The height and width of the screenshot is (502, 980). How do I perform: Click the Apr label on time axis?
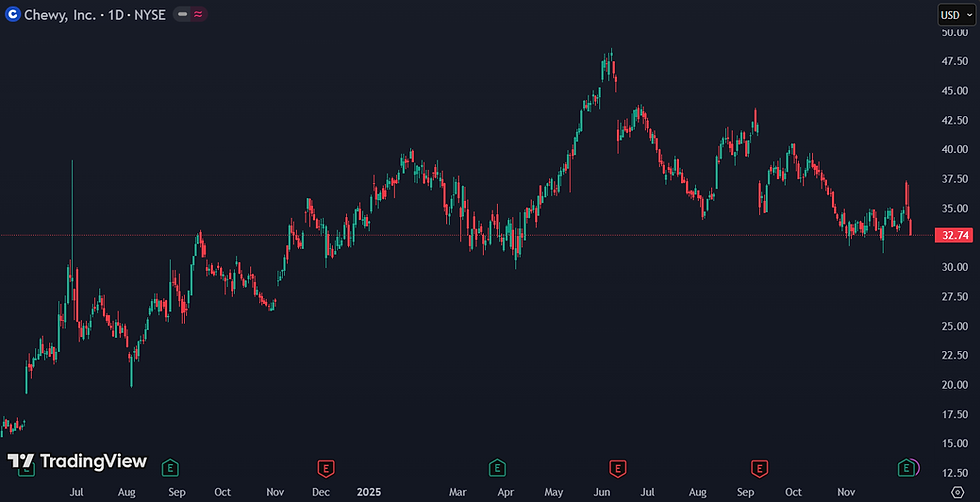tap(506, 492)
